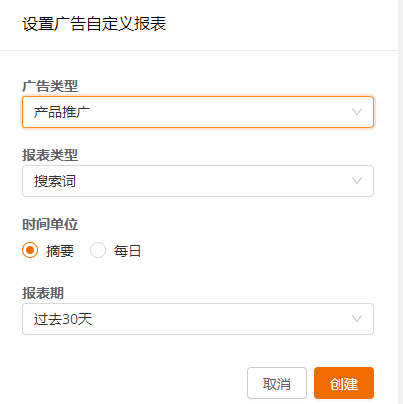The width and height of the screenshot is (403, 404).
Task: Click the 取消 button
Action: [277, 383]
